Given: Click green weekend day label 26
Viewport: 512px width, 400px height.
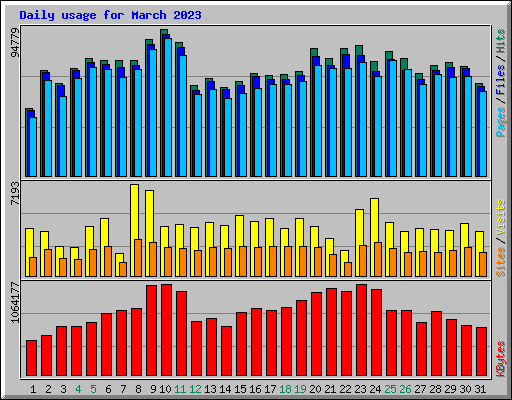Looking at the screenshot, I should (x=405, y=389).
